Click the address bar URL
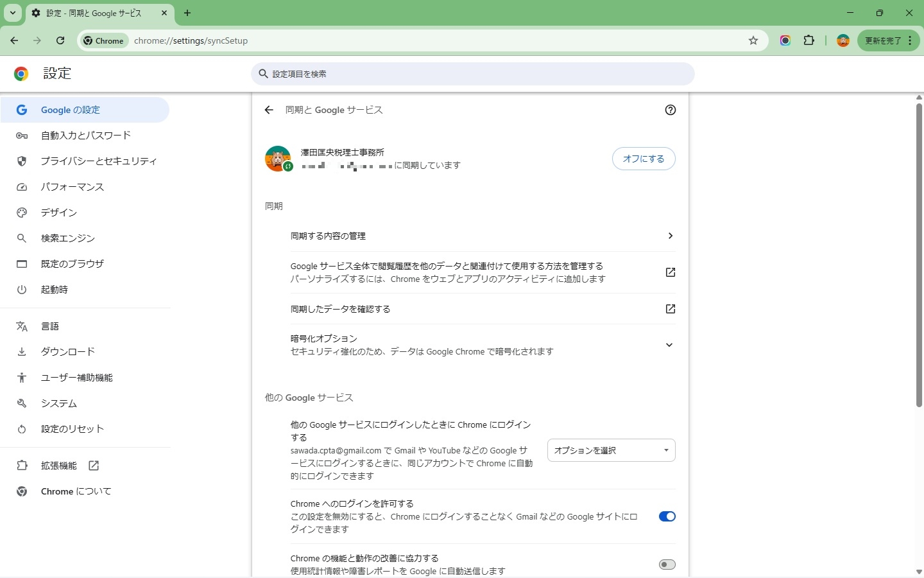The height and width of the screenshot is (578, 924). [x=191, y=40]
